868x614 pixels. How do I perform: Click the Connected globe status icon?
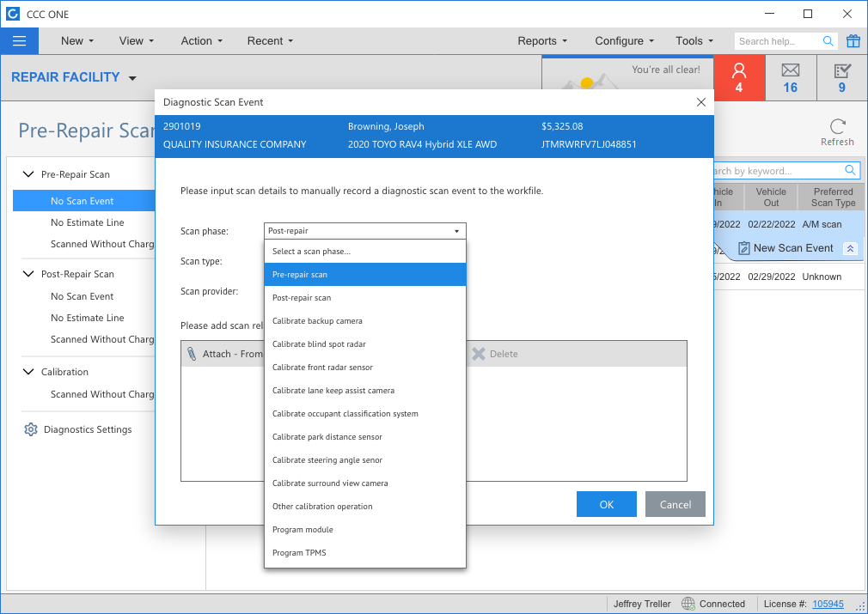tap(688, 604)
